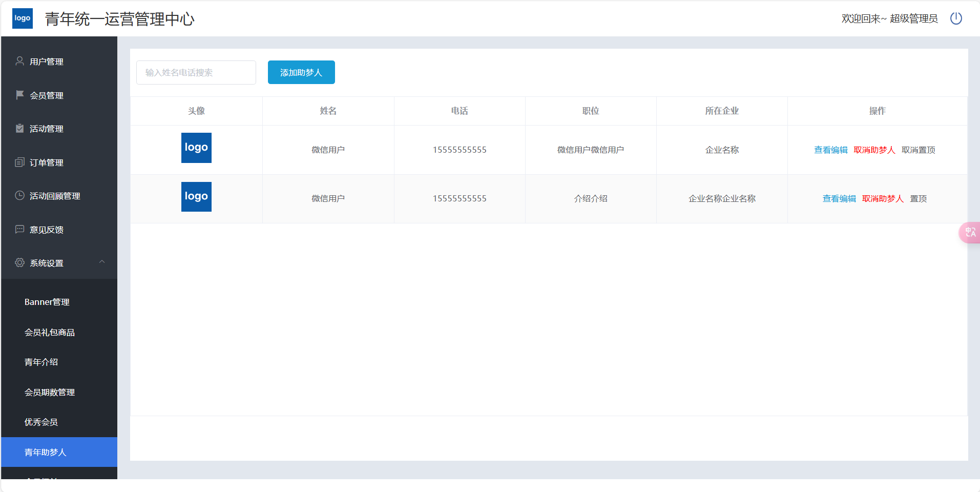The width and height of the screenshot is (980, 492).
Task: Click the 欢迎回来~ 超级管理员 greeting
Action: (889, 18)
